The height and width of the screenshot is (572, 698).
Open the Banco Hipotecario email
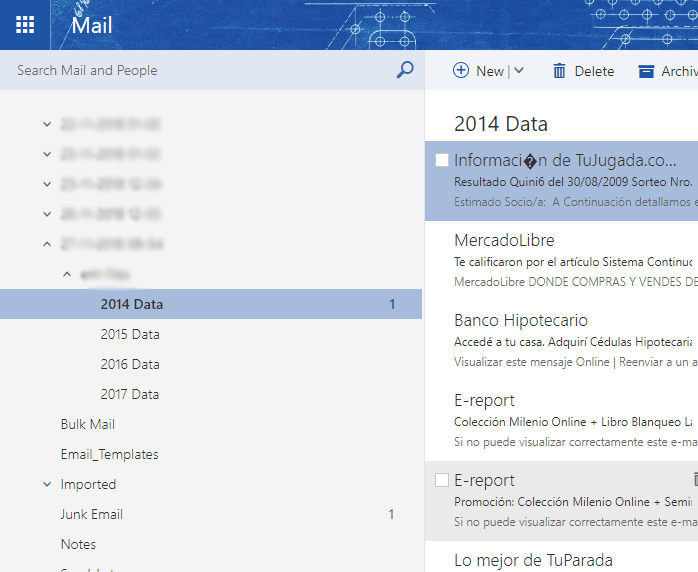tap(561, 341)
